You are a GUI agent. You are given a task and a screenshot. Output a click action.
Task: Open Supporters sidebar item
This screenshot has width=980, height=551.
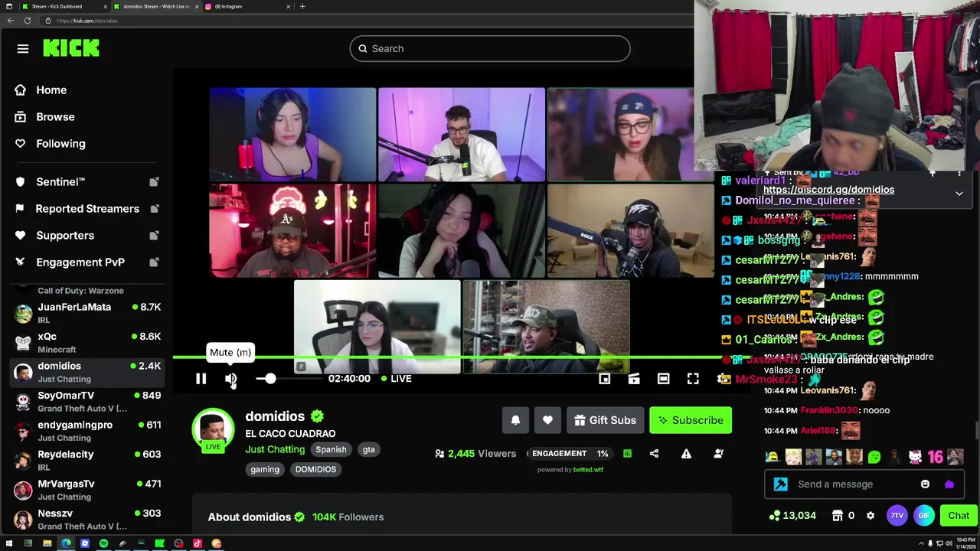pos(86,236)
